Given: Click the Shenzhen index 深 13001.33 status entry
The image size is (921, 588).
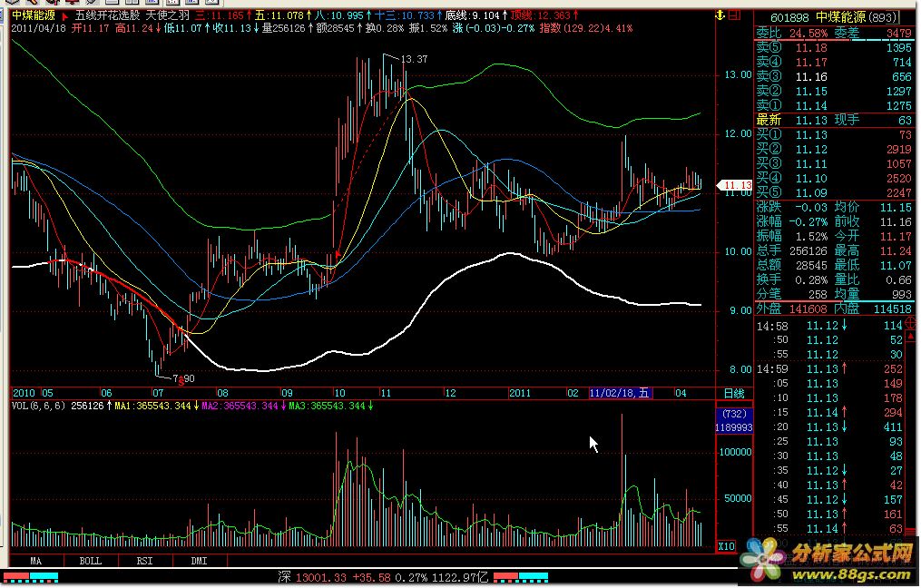Looking at the screenshot, I should (312, 578).
